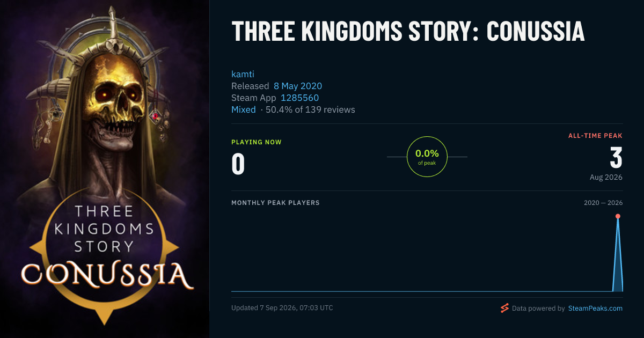
Task: Click the all-time peak value 3
Action: pos(616,158)
